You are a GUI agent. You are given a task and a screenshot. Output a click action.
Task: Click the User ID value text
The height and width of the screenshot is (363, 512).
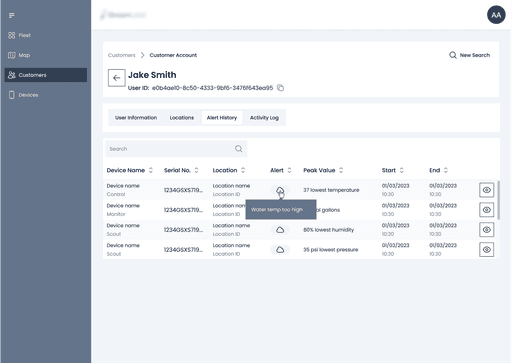tap(212, 88)
